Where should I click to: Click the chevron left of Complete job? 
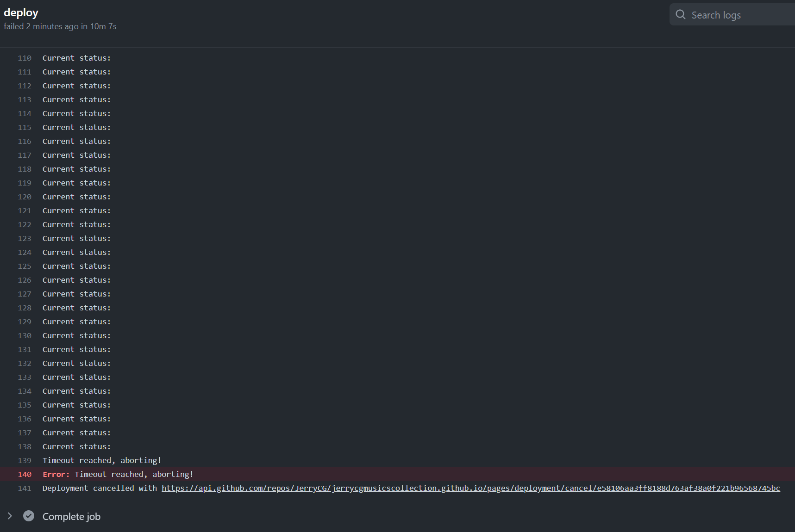(10, 516)
